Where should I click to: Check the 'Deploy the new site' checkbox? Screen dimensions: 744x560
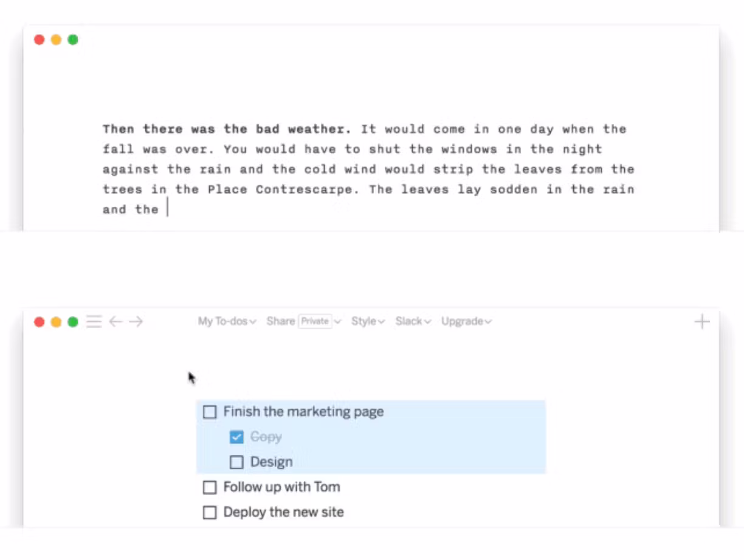pos(210,513)
